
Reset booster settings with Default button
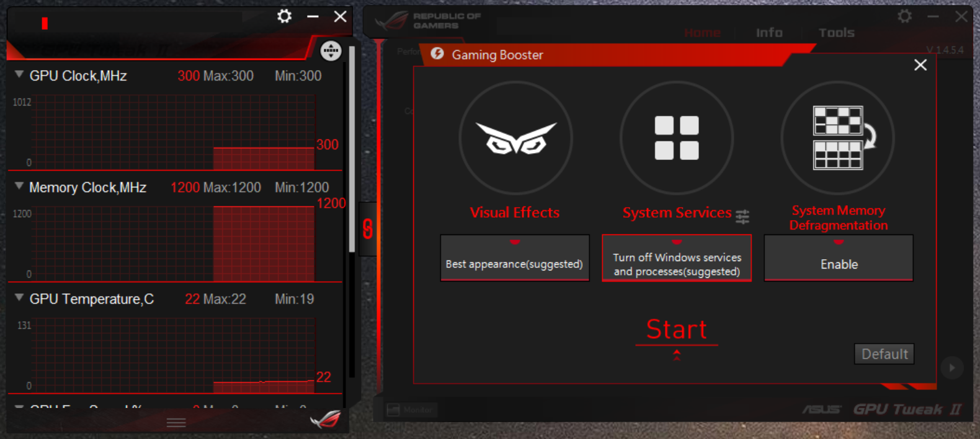tap(884, 354)
